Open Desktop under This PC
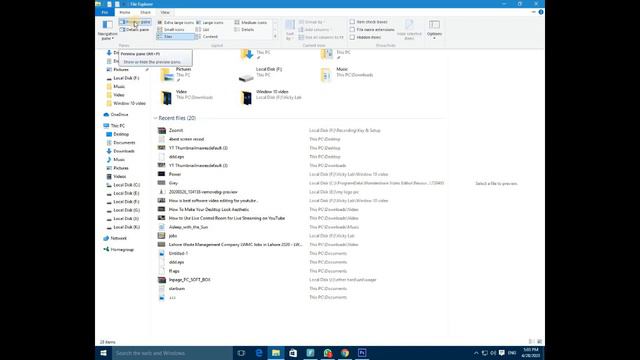This screenshot has height=360, width=640. click(118, 134)
